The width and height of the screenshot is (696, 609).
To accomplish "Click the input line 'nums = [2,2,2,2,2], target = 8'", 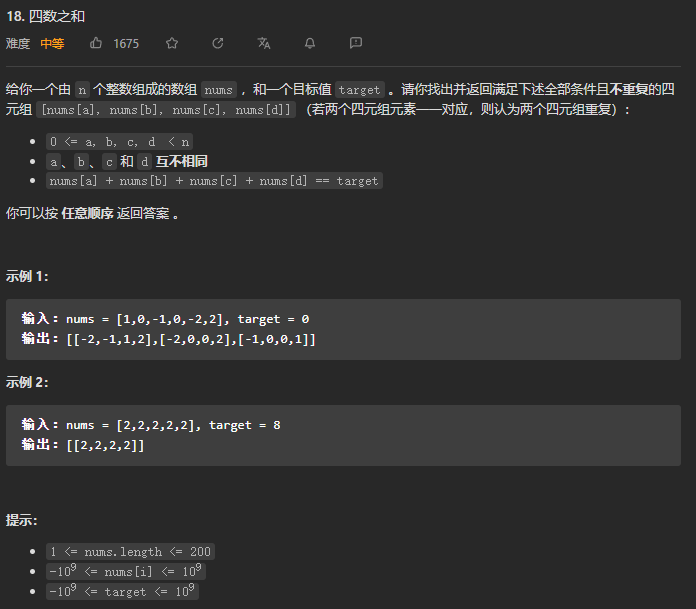I will click(x=173, y=425).
